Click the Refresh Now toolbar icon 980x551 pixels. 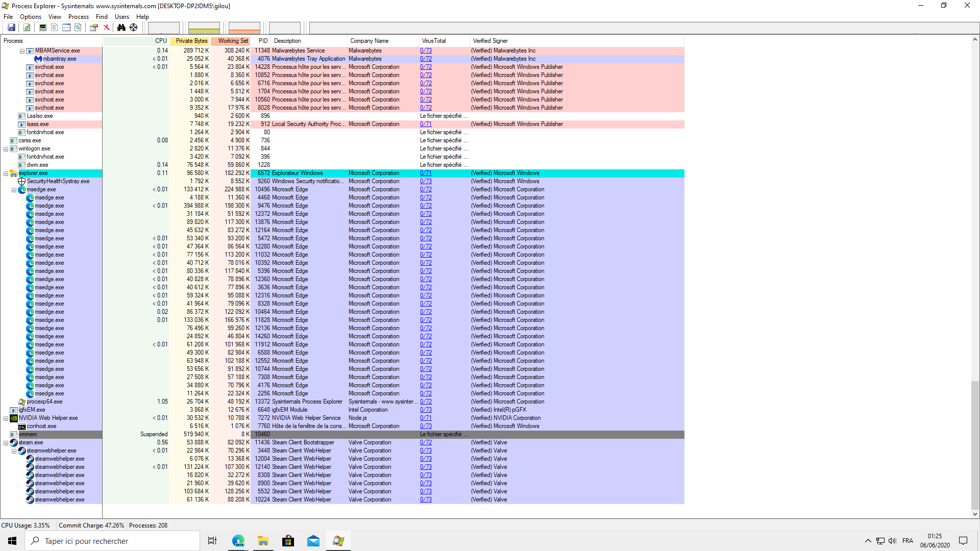(27, 28)
